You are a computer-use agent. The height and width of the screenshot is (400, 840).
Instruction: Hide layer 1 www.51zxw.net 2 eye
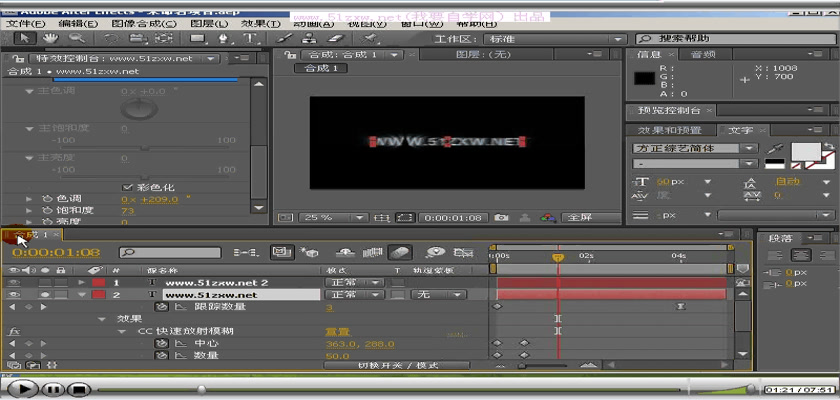(x=13, y=282)
